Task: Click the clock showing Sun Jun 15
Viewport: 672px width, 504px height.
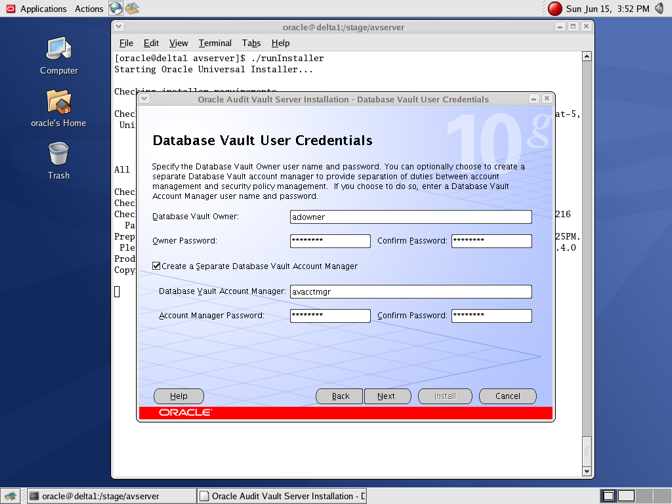Action: click(x=607, y=9)
